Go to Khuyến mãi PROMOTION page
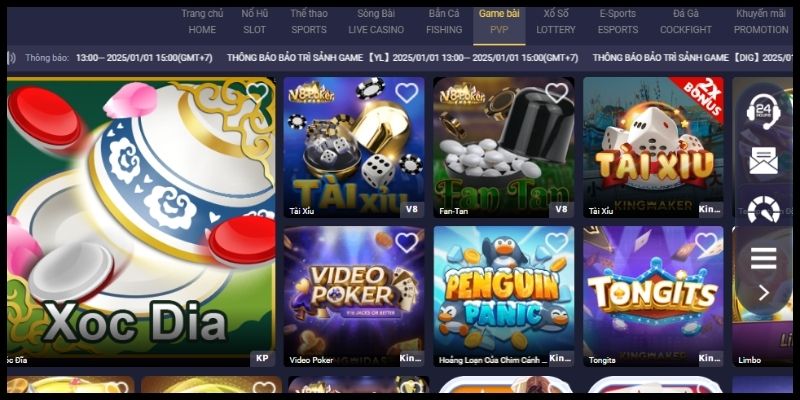The width and height of the screenshot is (800, 400). coord(761,21)
